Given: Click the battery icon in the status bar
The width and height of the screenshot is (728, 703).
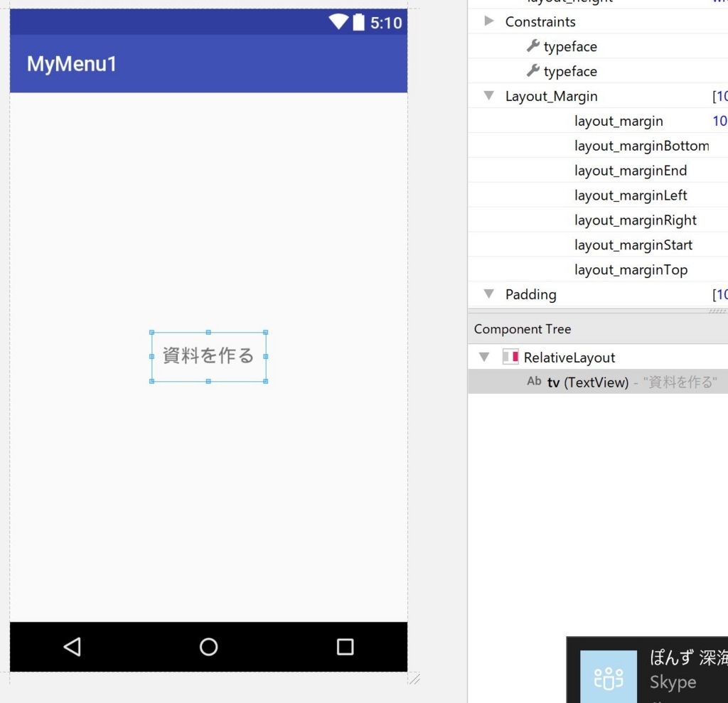Looking at the screenshot, I should pos(358,22).
